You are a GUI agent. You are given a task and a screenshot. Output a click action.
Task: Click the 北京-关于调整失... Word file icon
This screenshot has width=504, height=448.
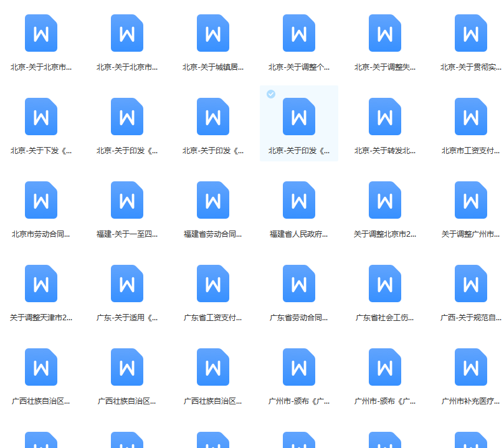[x=385, y=33]
